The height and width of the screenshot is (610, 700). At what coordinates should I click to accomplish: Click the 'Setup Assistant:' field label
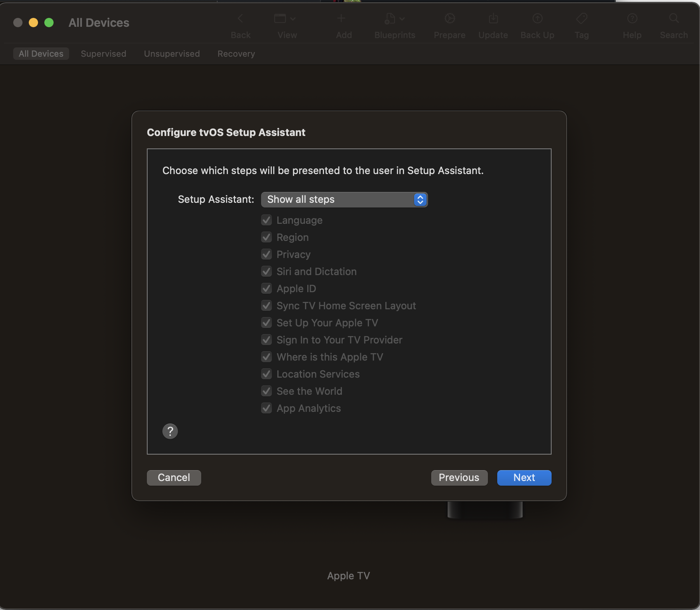click(216, 199)
